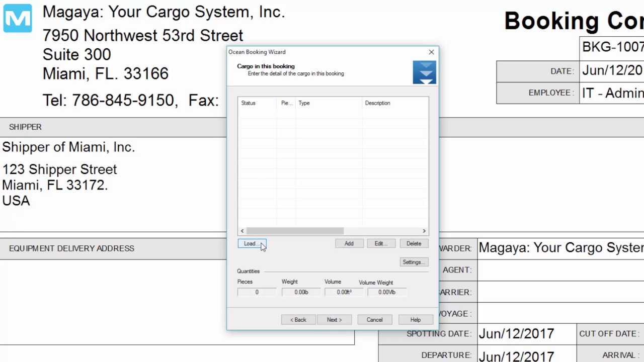Click the 'Suite 300' address line
Screen dimensions: 644x362
(76, 54)
